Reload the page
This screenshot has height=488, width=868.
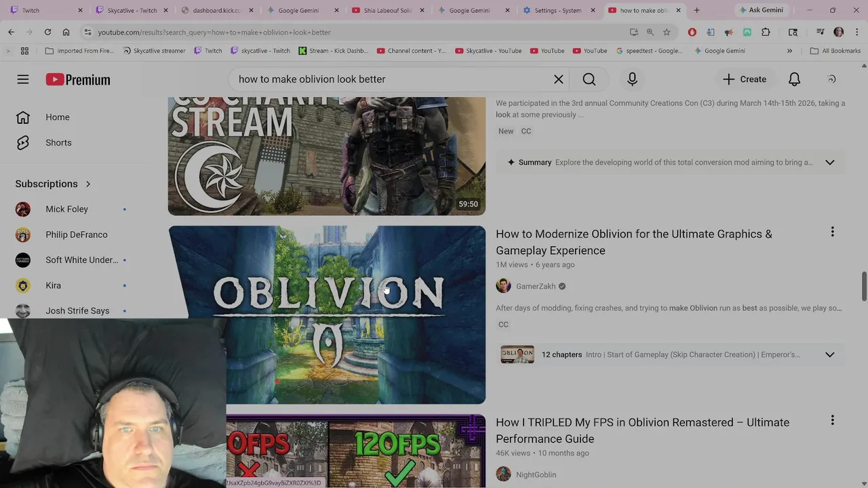(x=47, y=32)
